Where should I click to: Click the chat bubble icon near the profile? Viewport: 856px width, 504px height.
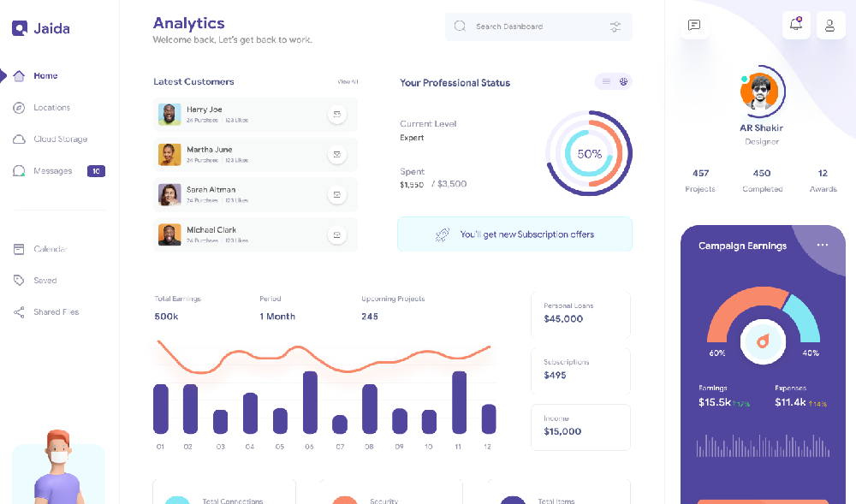point(694,25)
